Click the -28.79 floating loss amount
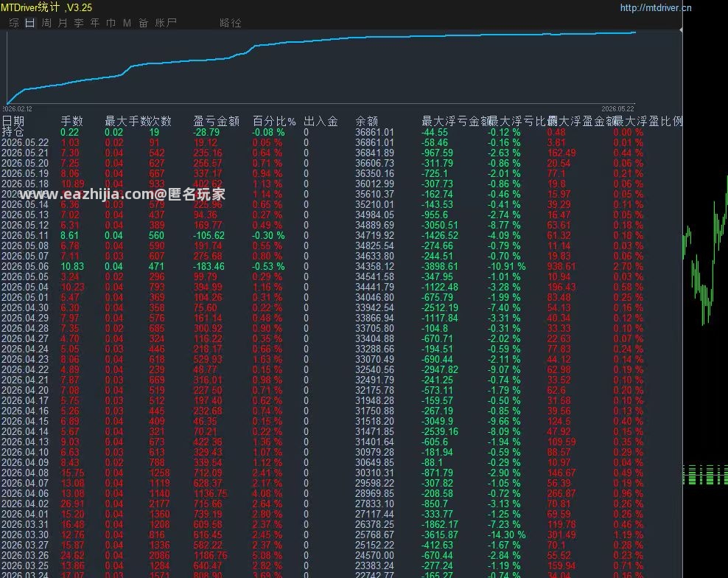Image resolution: width=728 pixels, height=578 pixels. point(206,133)
